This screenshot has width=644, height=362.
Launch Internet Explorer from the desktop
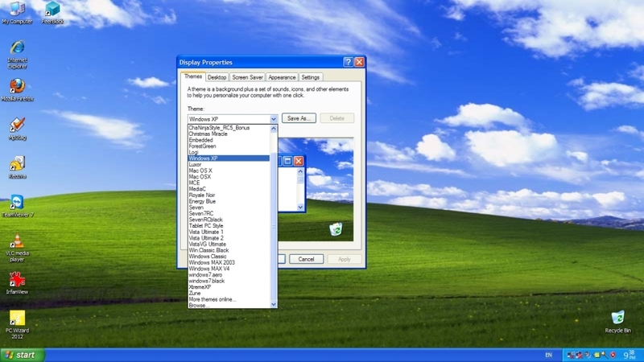pos(17,54)
